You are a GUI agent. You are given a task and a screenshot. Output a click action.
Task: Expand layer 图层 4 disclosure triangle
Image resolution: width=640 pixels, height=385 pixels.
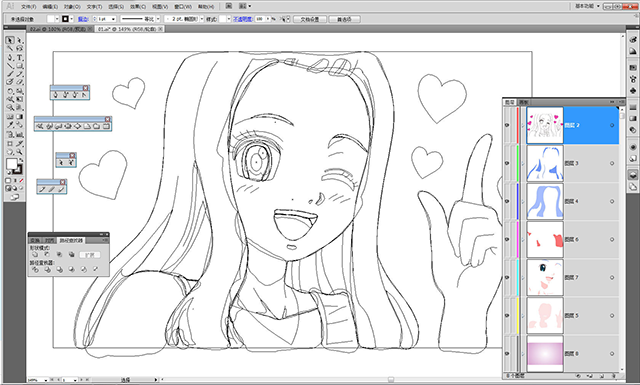tap(523, 201)
